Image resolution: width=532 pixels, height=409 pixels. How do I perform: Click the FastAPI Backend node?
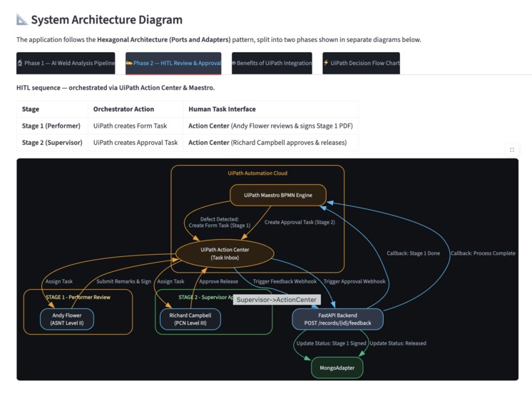click(337, 319)
